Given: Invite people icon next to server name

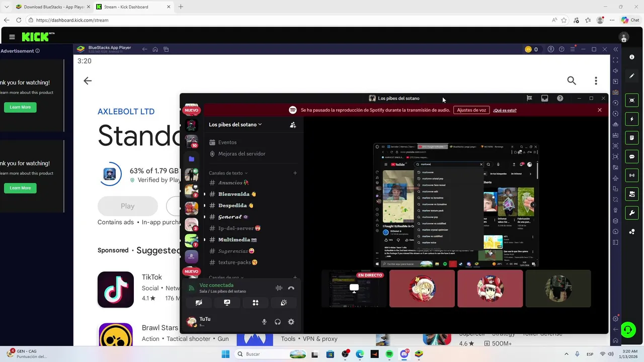Looking at the screenshot, I should coord(293,125).
